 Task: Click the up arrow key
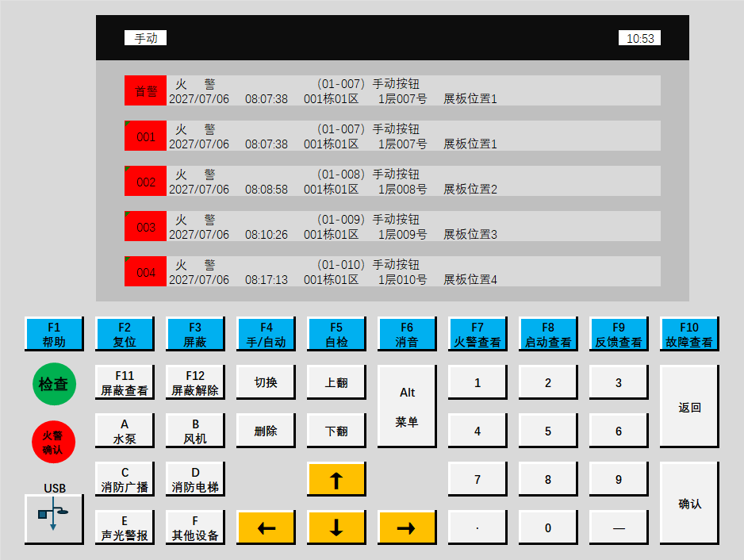(x=336, y=479)
